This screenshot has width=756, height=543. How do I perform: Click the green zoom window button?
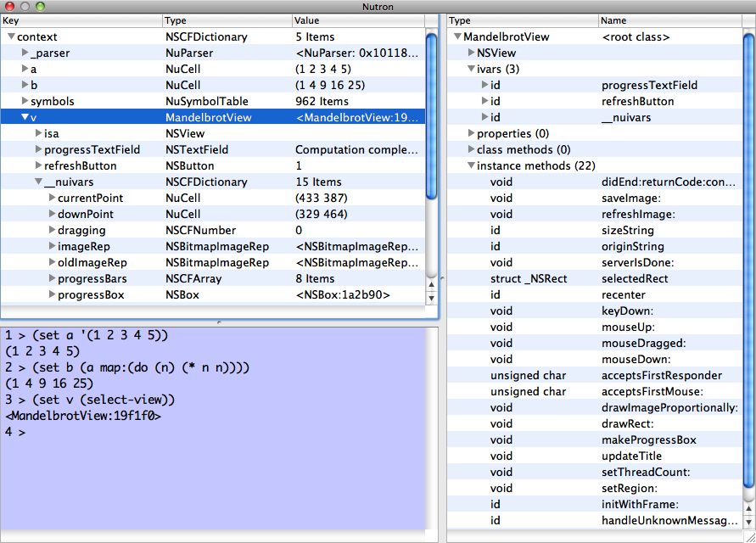(x=40, y=7)
